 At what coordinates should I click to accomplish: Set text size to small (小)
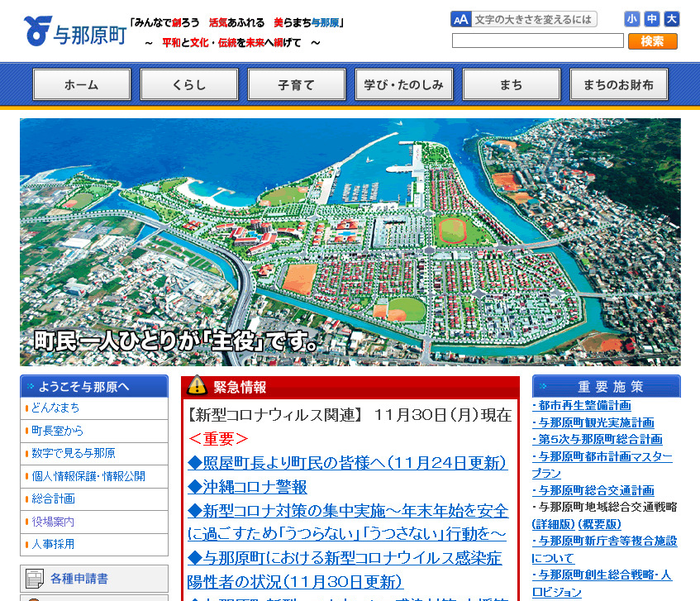pos(631,19)
